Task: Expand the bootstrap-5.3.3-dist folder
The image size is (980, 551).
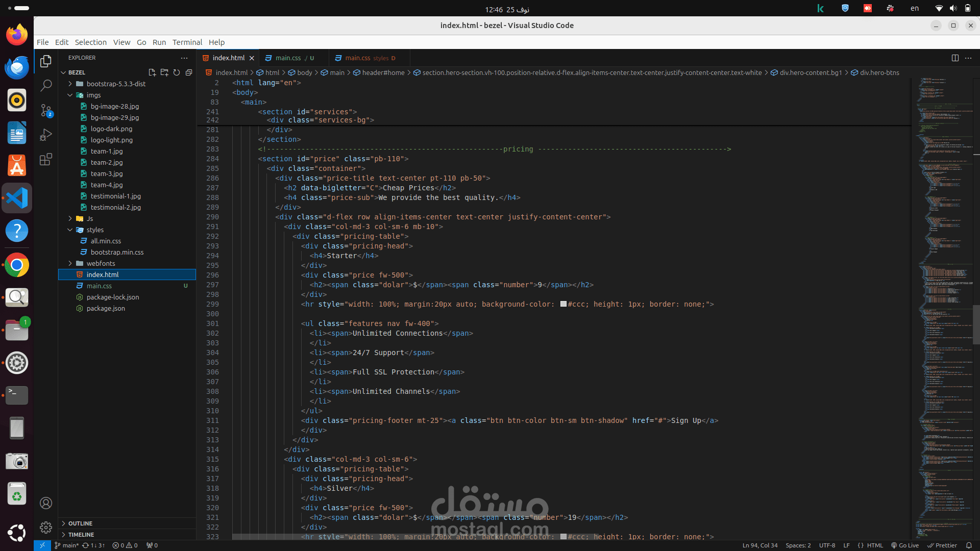Action: click(116, 84)
